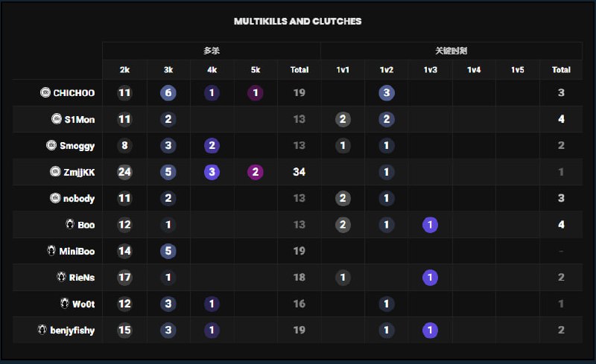Click the clutches Total column header
The width and height of the screenshot is (596, 364).
561,70
